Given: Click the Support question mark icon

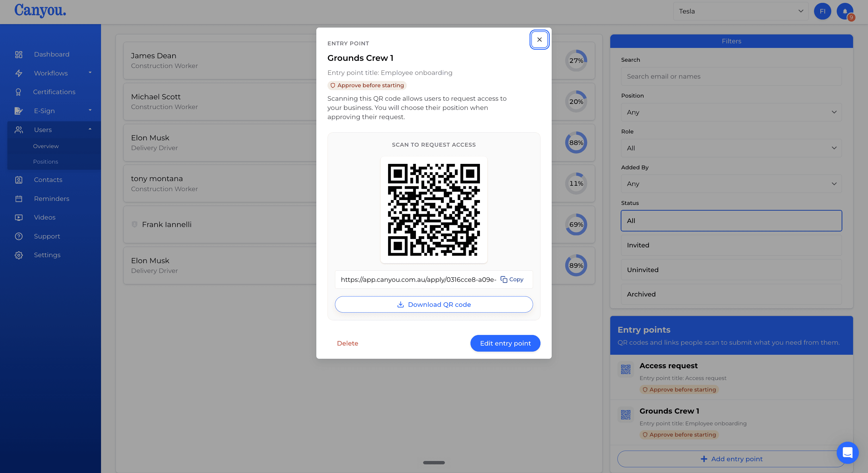Looking at the screenshot, I should (x=19, y=236).
